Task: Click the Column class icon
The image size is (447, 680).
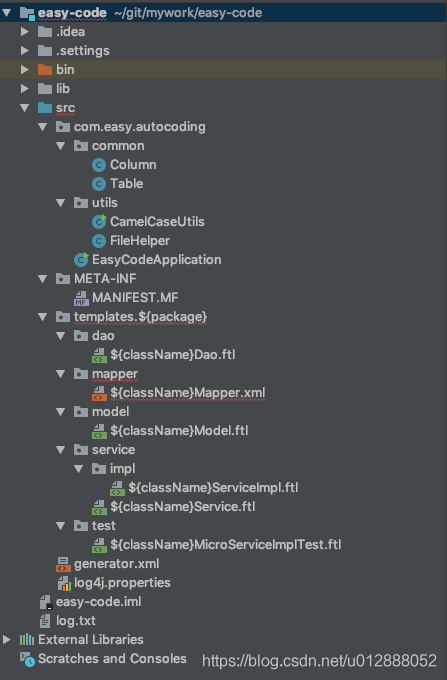Action: coord(99,165)
